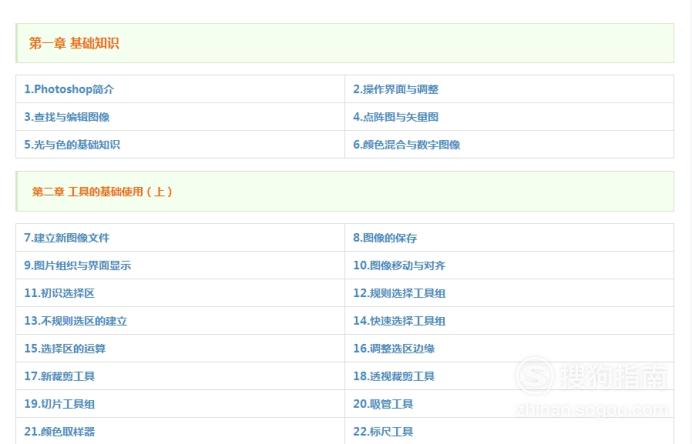The image size is (692, 444).
Task: Open lesson 22.标尺工具
Action: click(x=383, y=432)
